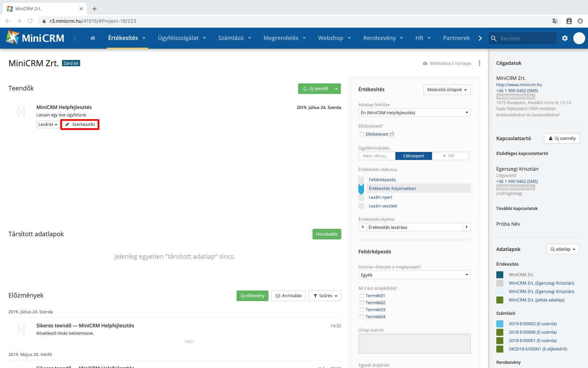Reload the page in the browser
The image size is (588, 368).
tap(30, 21)
